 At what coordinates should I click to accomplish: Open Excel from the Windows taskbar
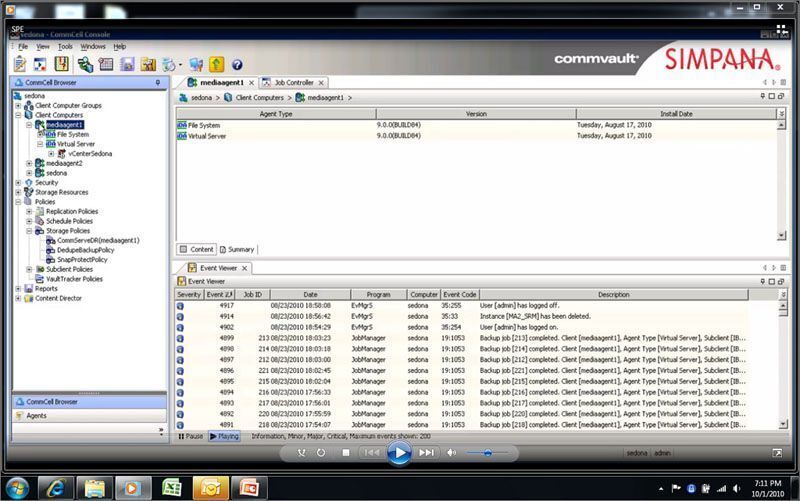click(171, 489)
